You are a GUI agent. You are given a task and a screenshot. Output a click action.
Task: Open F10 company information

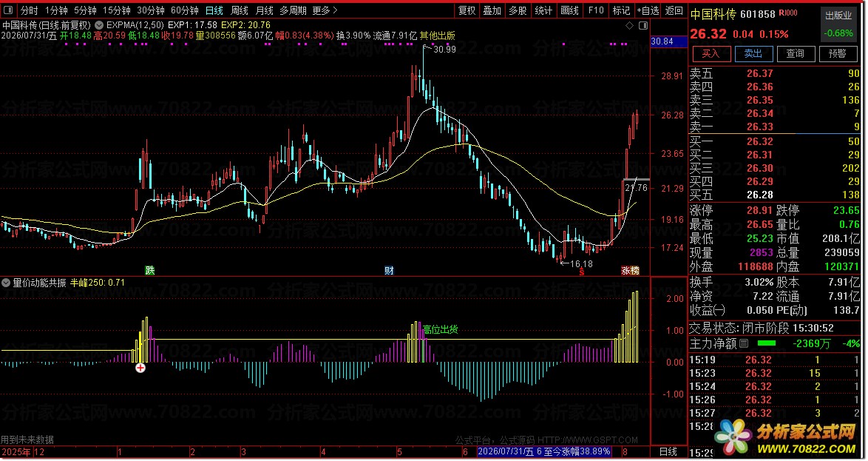[x=596, y=10]
